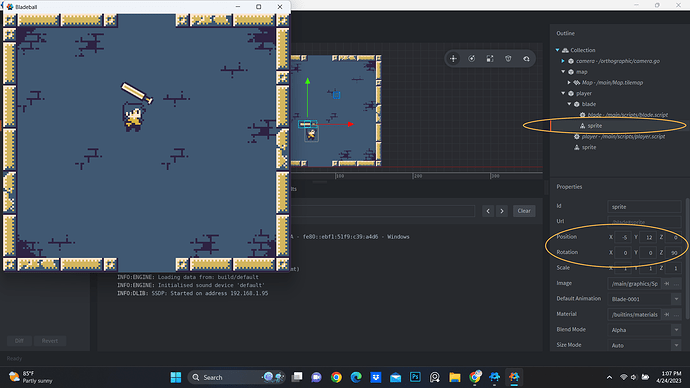The image size is (690, 388).
Task: Open Photoshop from taskbar
Action: coord(415,377)
